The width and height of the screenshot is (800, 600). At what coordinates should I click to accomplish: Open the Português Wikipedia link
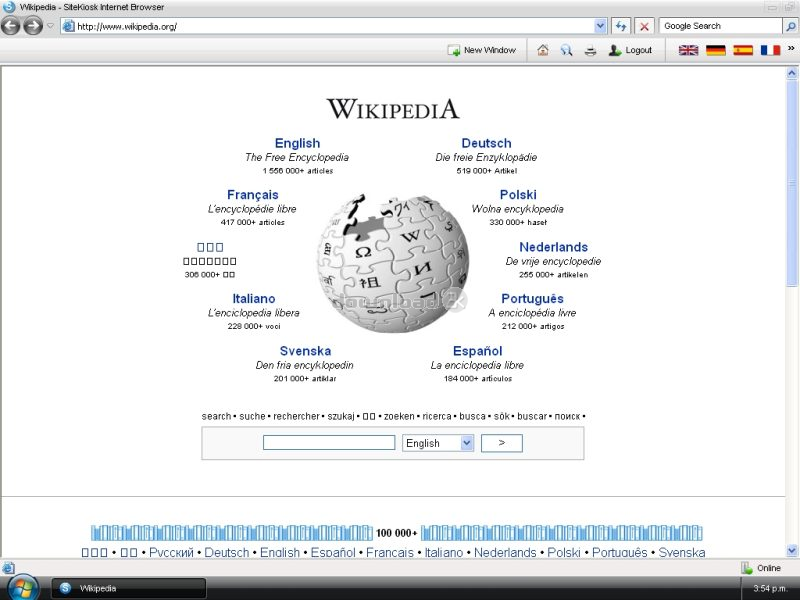pyautogui.click(x=532, y=298)
